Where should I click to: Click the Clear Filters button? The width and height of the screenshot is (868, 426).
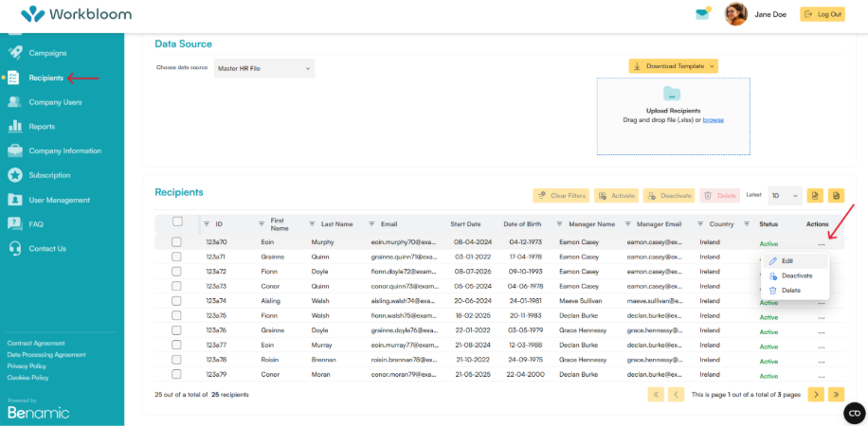(561, 195)
